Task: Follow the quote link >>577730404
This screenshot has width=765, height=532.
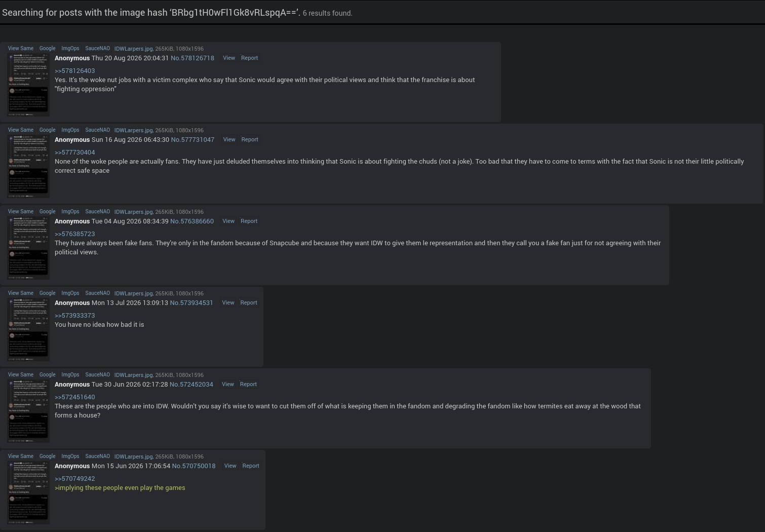Action: [x=75, y=153]
